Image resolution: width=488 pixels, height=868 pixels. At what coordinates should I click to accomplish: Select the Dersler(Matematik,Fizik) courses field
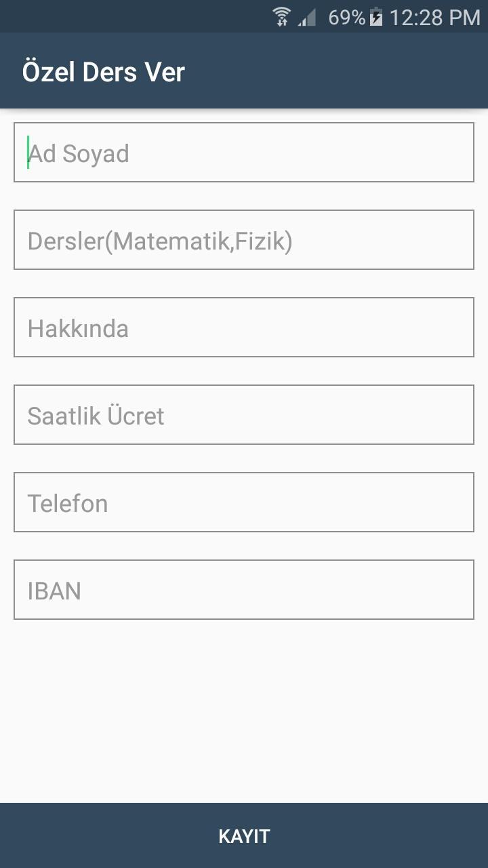(x=244, y=239)
